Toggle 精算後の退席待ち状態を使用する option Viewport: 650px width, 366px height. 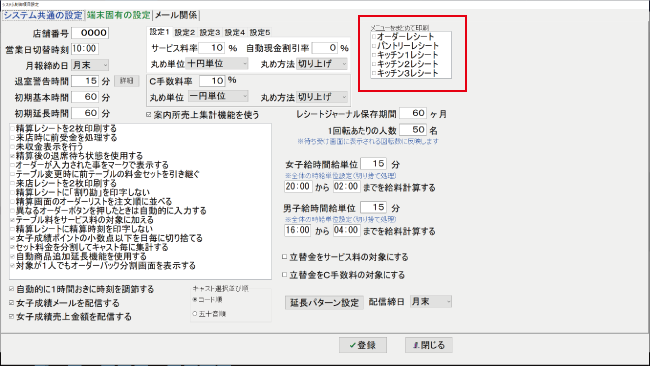pyautogui.click(x=13, y=156)
